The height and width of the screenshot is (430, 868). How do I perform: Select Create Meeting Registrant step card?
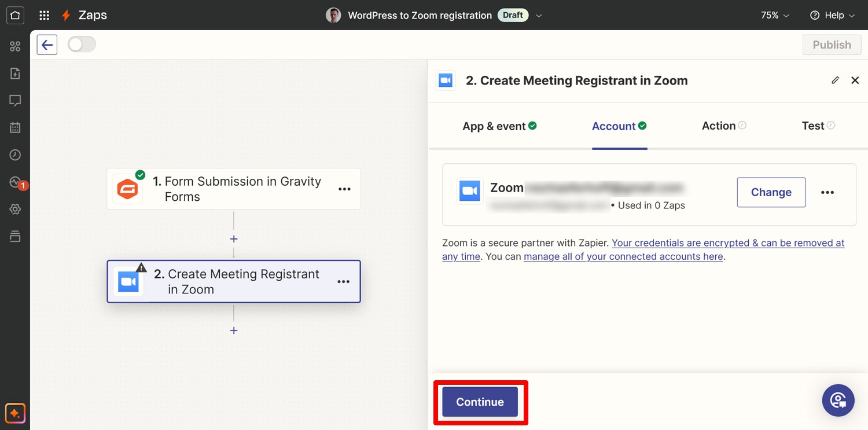(x=234, y=281)
